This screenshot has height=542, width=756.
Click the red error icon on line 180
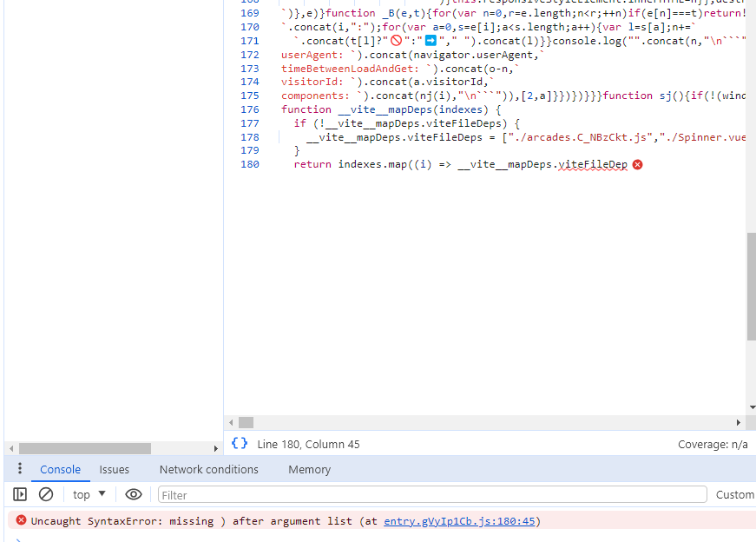637,164
